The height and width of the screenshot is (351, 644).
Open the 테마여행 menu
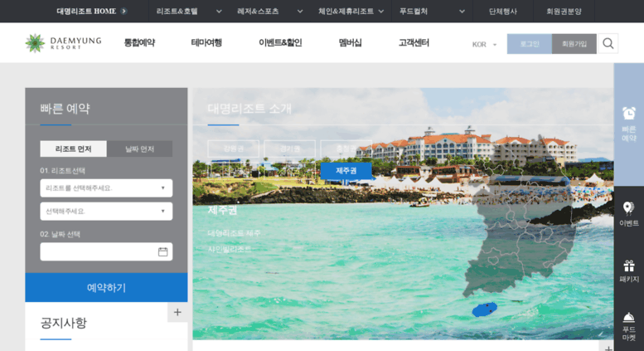[x=206, y=43]
